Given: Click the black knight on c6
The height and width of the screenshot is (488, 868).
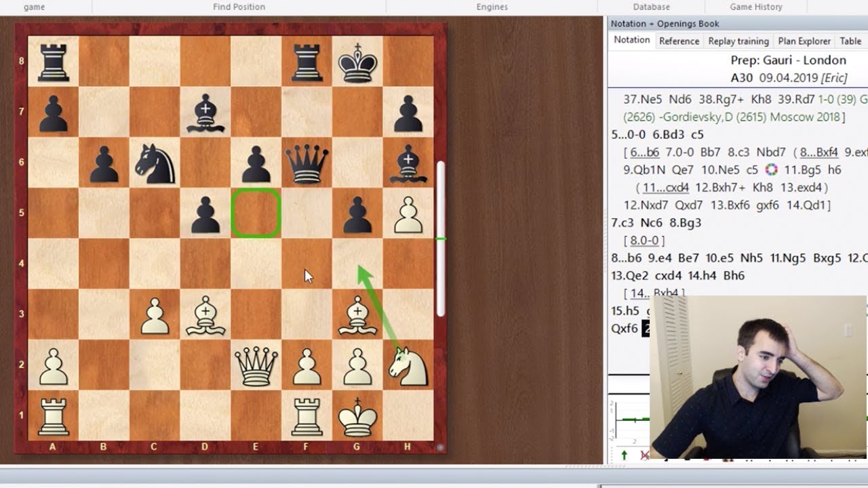Looking at the screenshot, I should tap(155, 164).
